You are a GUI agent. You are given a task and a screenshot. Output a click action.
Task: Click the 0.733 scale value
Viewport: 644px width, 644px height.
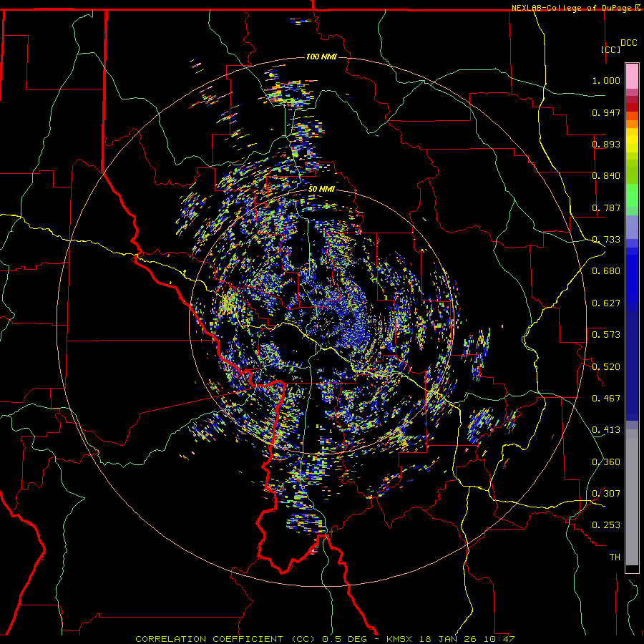(x=606, y=240)
